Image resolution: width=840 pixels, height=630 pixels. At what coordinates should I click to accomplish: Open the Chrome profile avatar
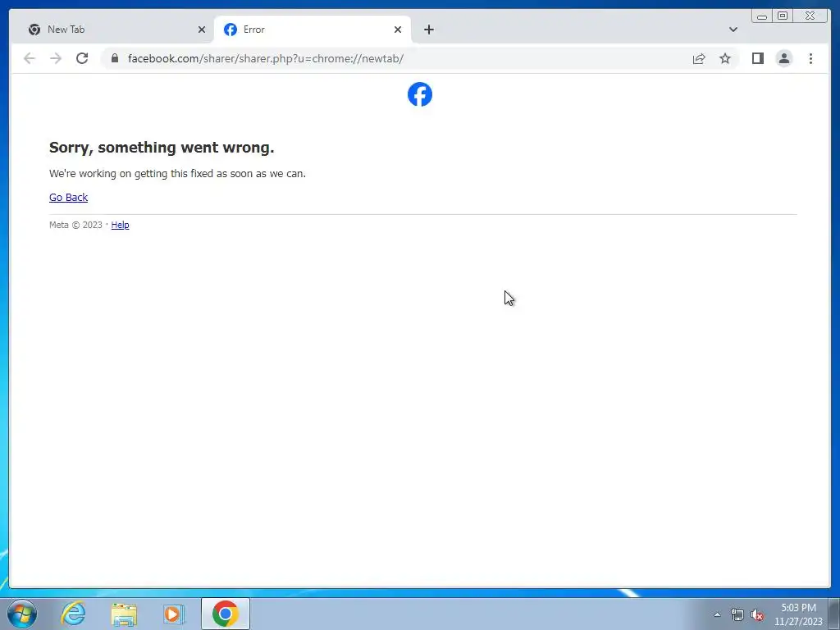coord(783,58)
